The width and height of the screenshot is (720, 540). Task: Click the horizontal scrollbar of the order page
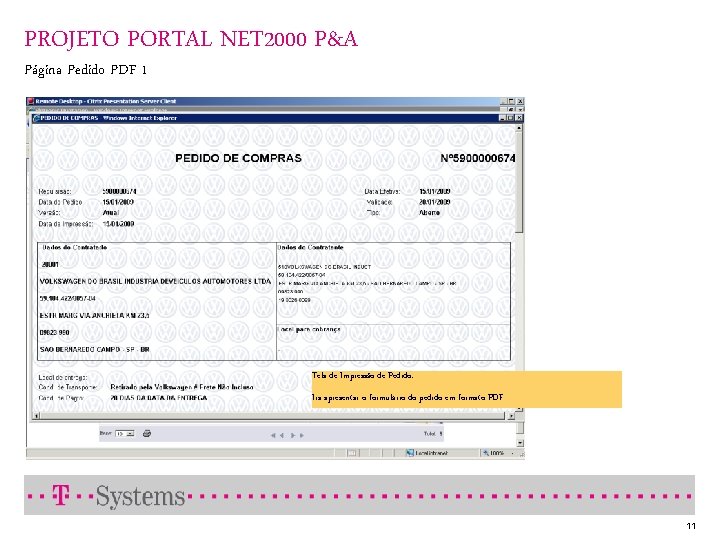point(274,416)
